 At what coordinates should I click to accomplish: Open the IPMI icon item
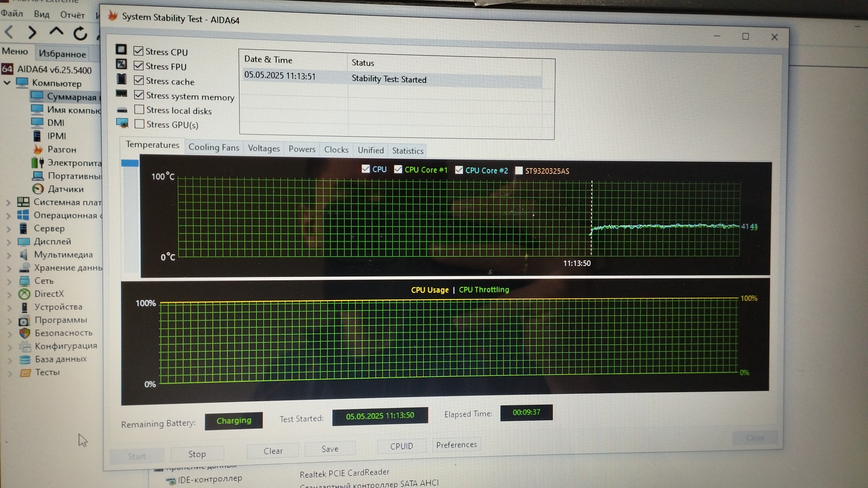pos(37,136)
